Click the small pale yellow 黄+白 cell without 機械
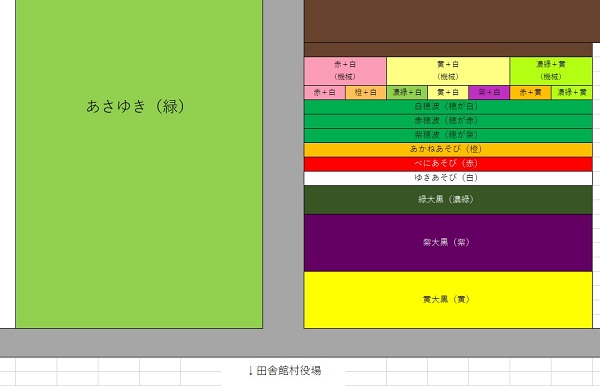 coord(448,93)
